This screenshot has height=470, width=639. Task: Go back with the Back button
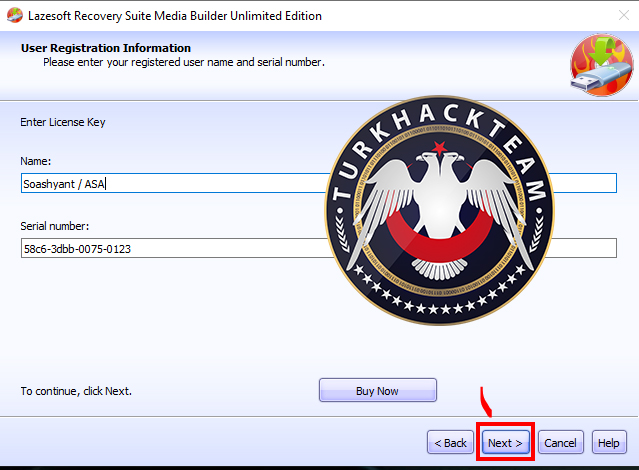pyautogui.click(x=450, y=442)
